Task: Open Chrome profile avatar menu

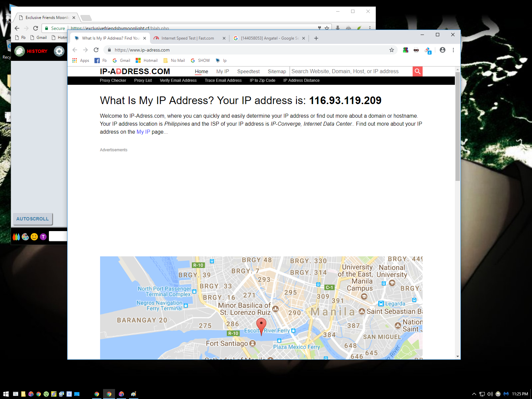Action: click(442, 50)
